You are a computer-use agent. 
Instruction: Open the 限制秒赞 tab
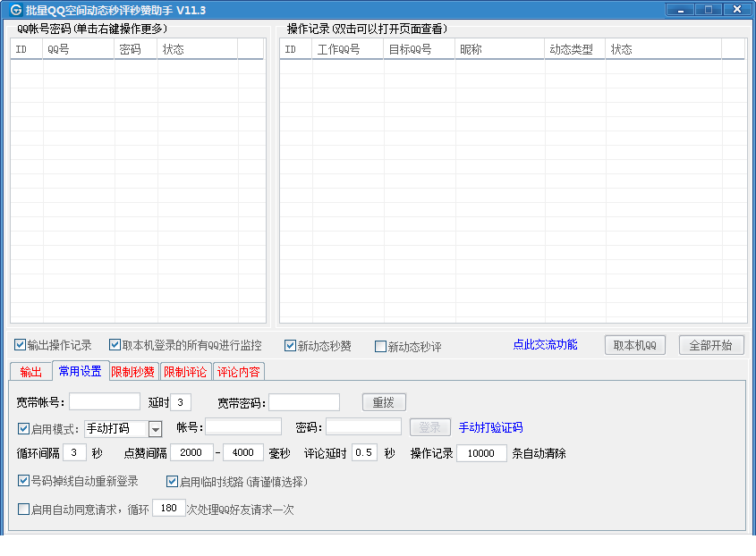(133, 372)
